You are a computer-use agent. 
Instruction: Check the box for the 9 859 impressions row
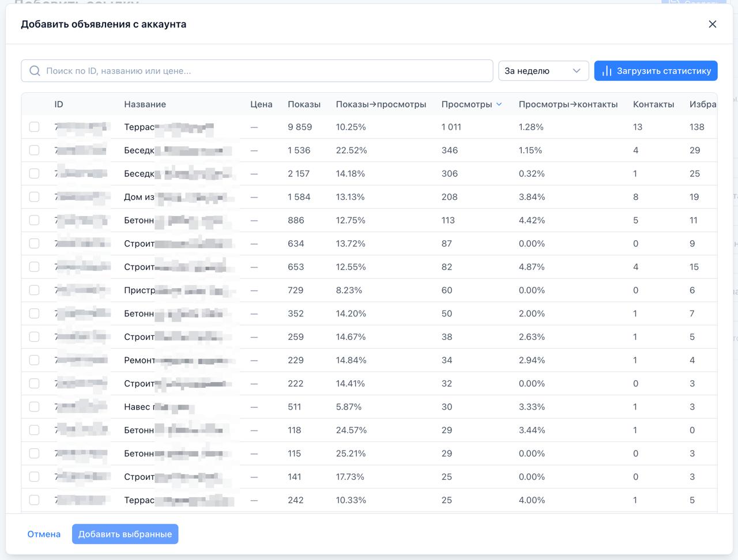[x=35, y=127]
